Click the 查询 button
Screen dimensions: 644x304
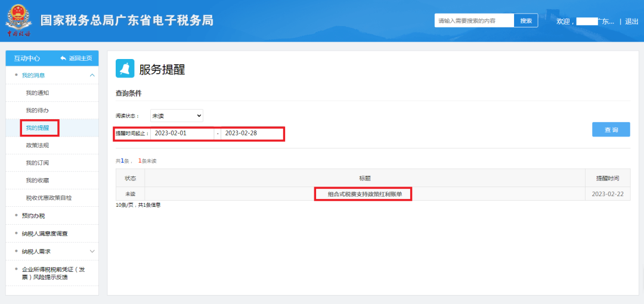click(611, 129)
